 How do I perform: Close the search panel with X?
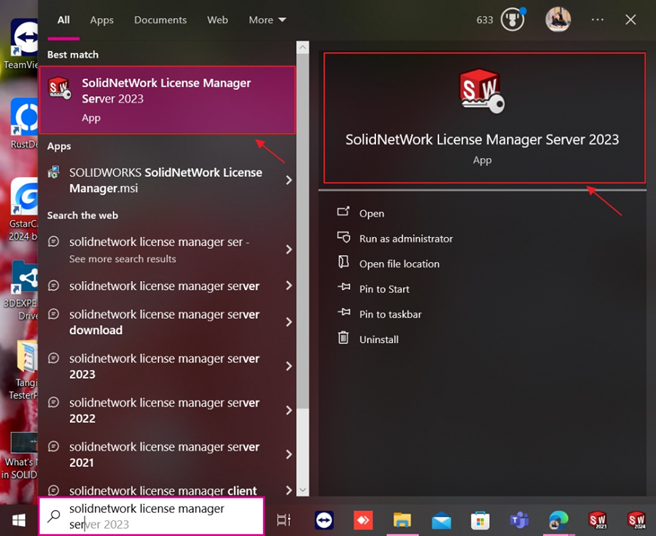tap(630, 20)
